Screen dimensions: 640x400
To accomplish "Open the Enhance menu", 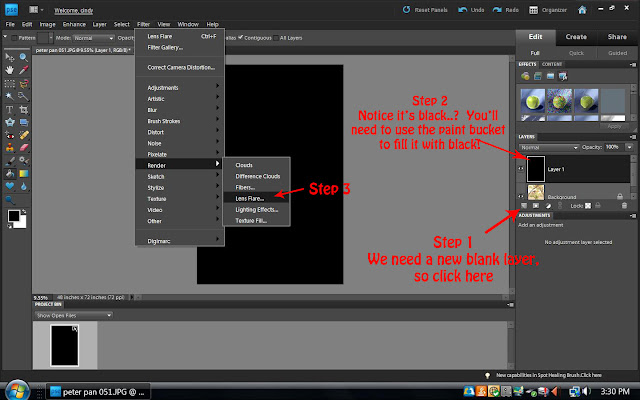I will (x=74, y=24).
